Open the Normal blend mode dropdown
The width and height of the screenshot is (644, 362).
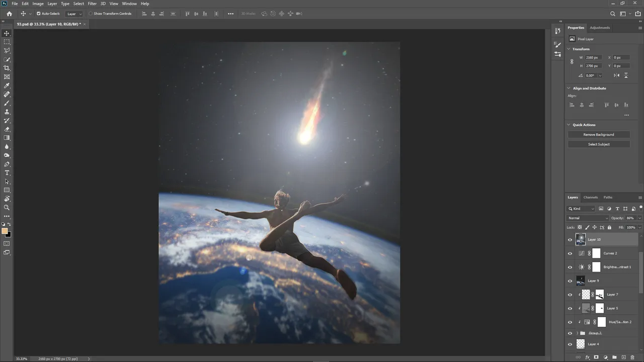tap(587, 218)
